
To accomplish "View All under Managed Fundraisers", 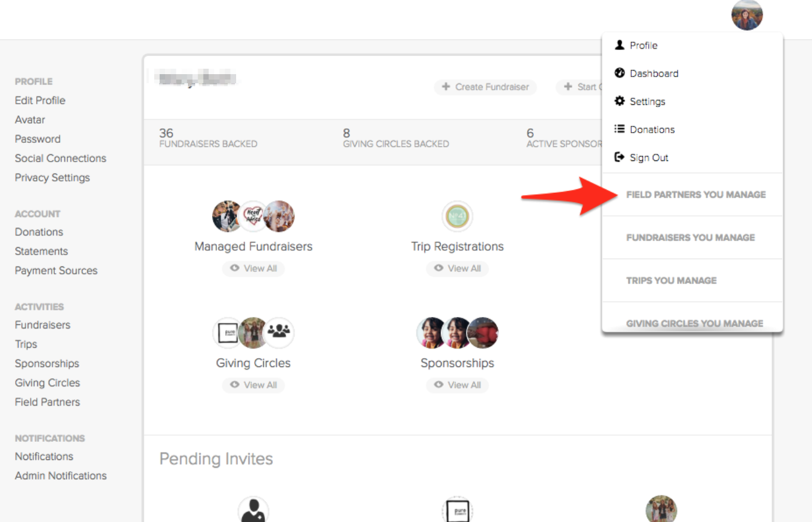I will [x=254, y=268].
